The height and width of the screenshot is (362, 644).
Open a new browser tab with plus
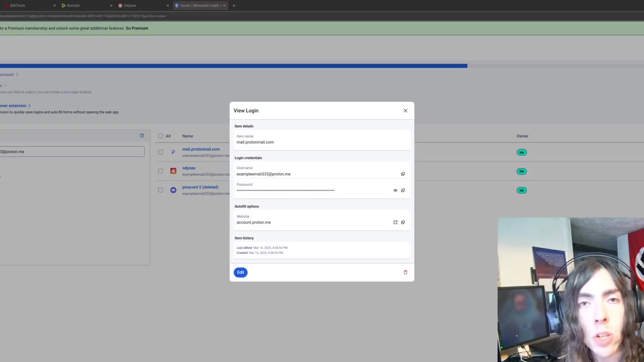coord(233,6)
